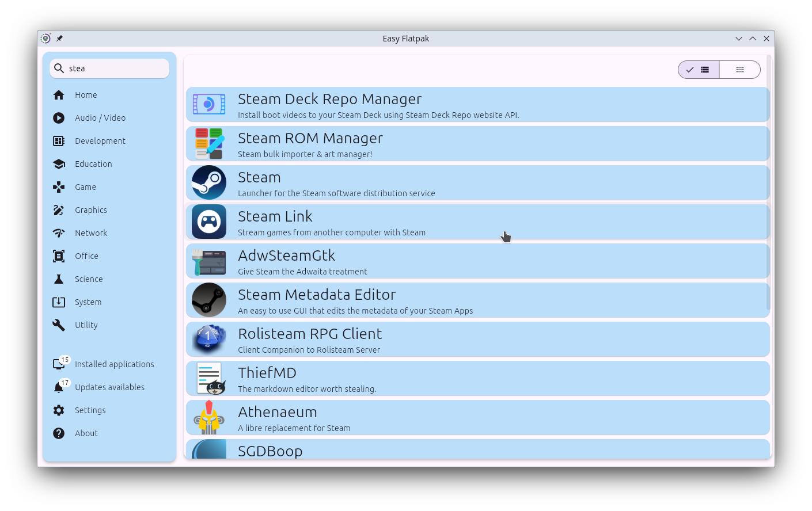812x511 pixels.
Task: Click the System download icon
Action: click(x=59, y=302)
